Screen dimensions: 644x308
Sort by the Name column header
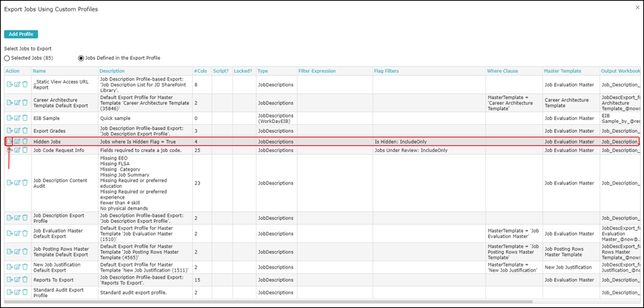tap(39, 71)
